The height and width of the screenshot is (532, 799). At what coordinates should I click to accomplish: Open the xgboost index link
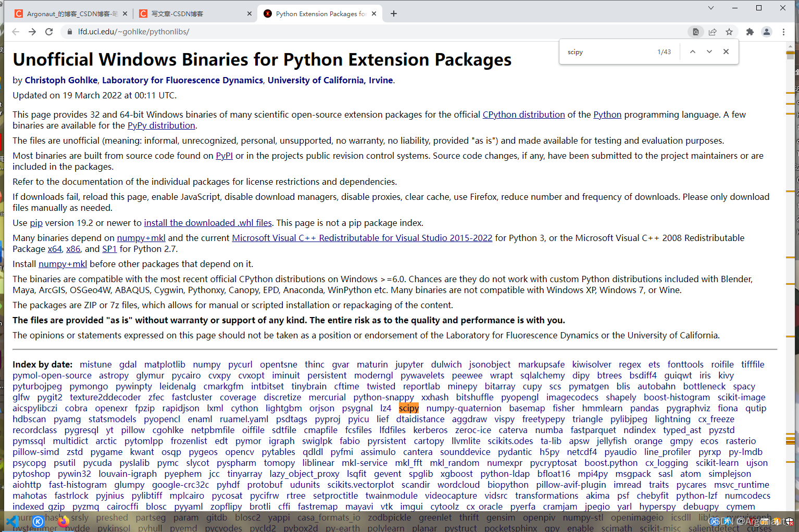(457, 474)
